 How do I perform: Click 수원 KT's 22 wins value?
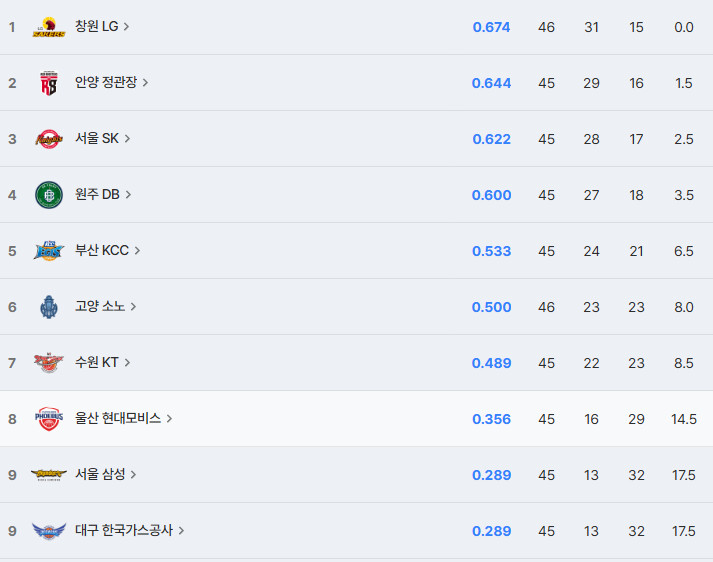(x=591, y=363)
